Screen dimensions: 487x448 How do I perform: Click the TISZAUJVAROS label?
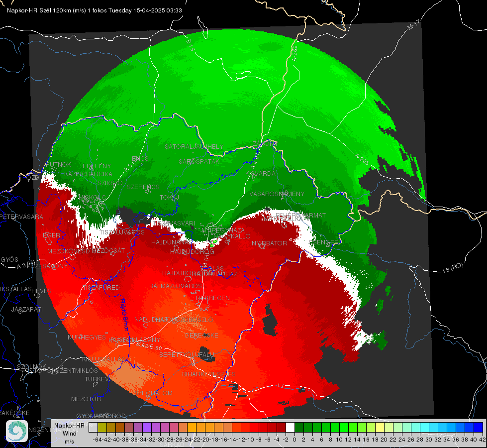122,232
